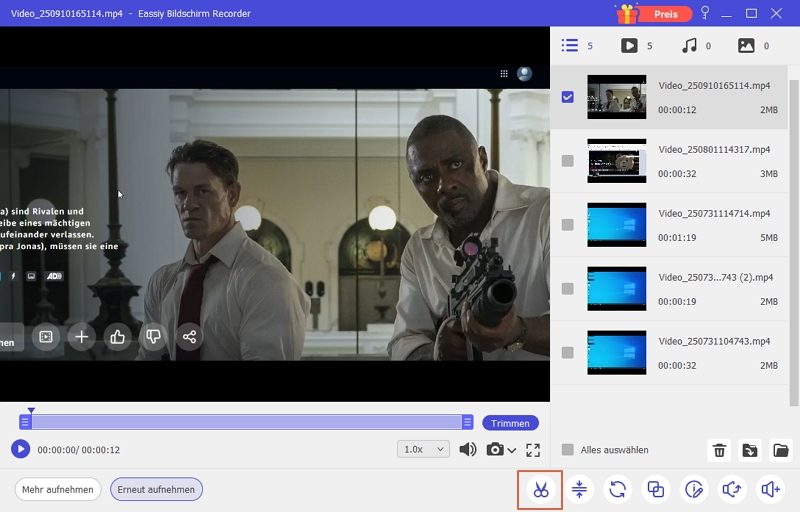Open the volume boost tool
The image size is (800, 512).
coord(770,490)
